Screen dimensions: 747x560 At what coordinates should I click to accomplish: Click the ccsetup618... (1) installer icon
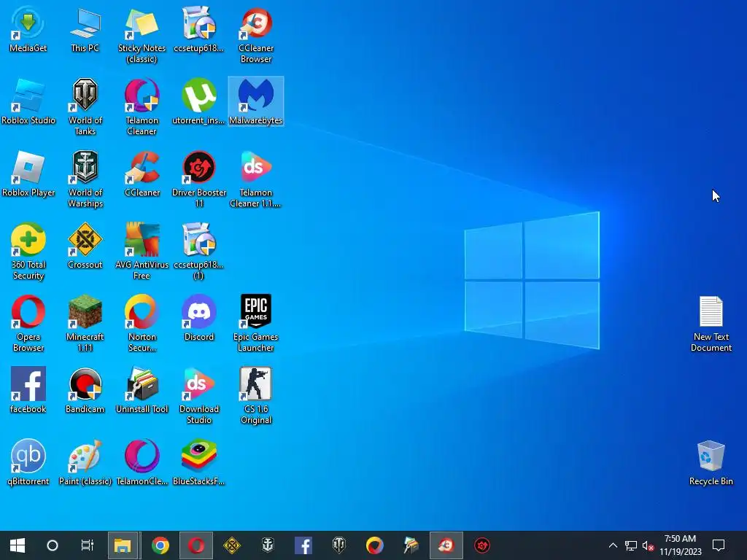point(198,252)
